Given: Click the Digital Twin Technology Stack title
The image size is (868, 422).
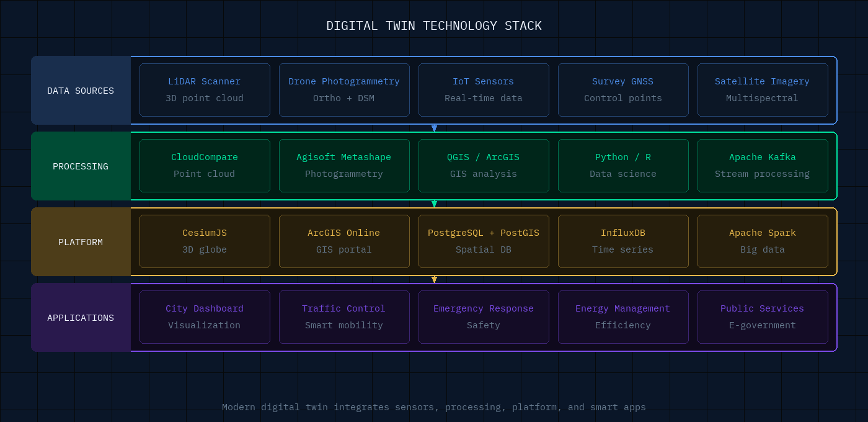Looking at the screenshot, I should click(434, 26).
